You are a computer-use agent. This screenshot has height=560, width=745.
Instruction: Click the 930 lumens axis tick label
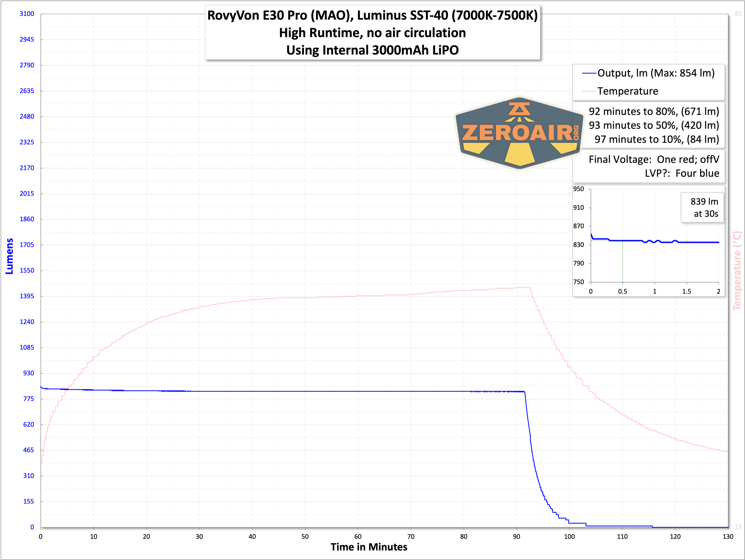(28, 373)
